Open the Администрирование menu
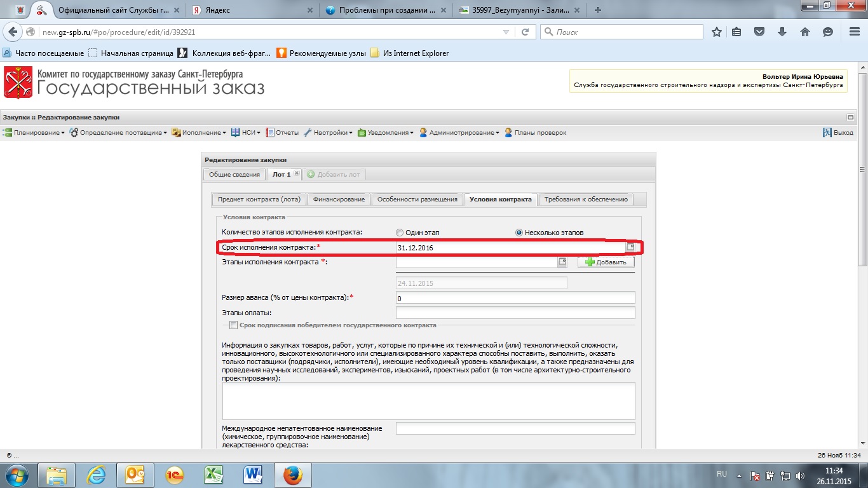This screenshot has width=868, height=488. (459, 133)
